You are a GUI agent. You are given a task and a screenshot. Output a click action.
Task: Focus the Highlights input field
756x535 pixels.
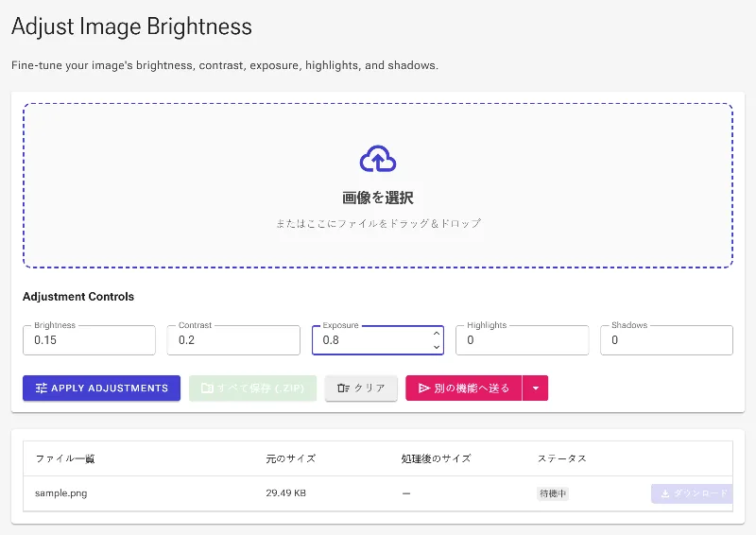tap(523, 340)
